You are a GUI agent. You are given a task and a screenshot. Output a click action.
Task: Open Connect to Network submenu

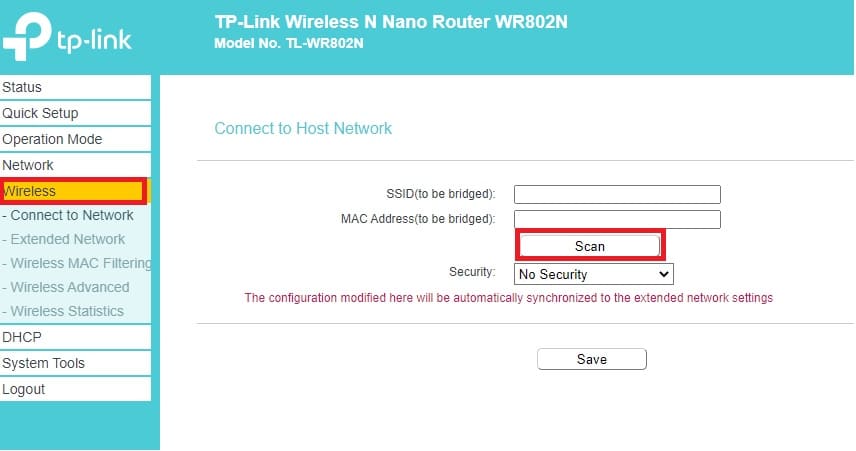click(72, 215)
